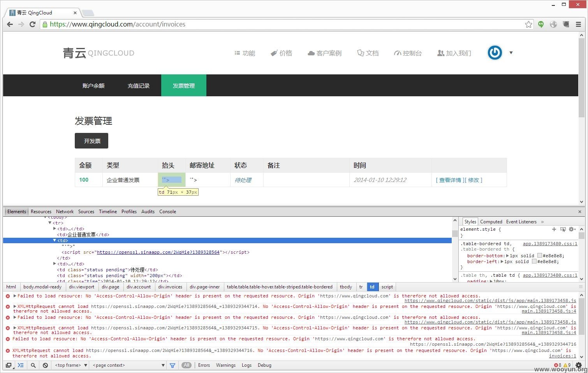The height and width of the screenshot is (373, 588).
Task: Open the Sources panel tab
Action: (x=86, y=212)
